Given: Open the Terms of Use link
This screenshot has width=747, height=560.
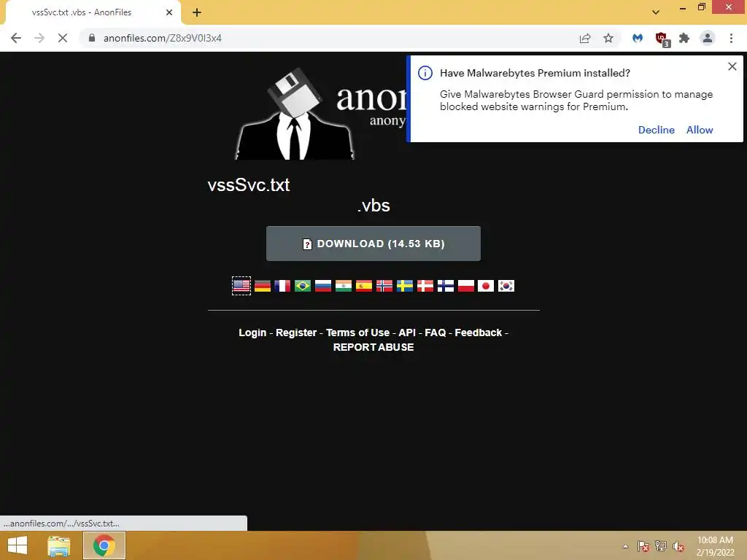Looking at the screenshot, I should point(357,332).
